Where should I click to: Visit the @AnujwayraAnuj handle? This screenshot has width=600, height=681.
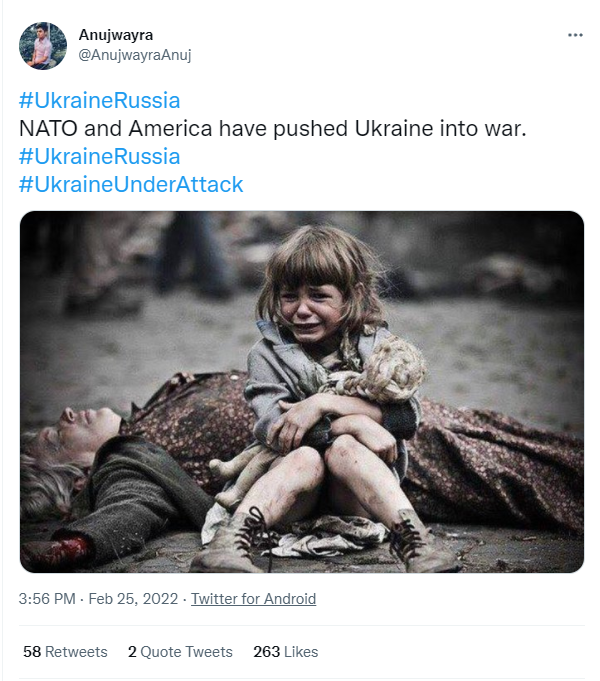[x=134, y=55]
